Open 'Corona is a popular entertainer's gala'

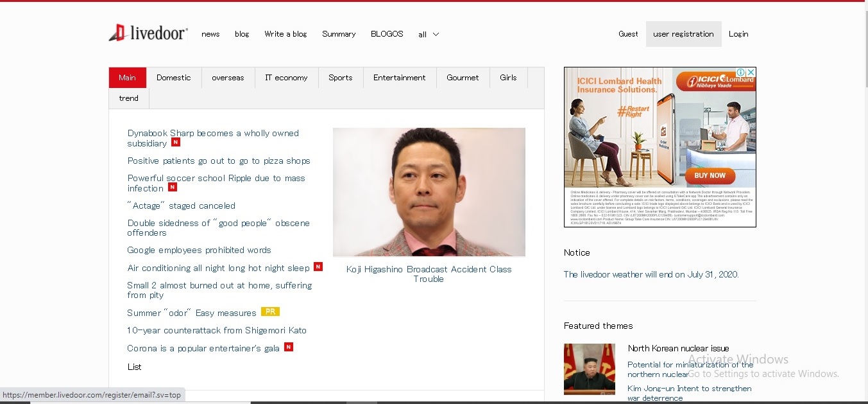point(203,348)
